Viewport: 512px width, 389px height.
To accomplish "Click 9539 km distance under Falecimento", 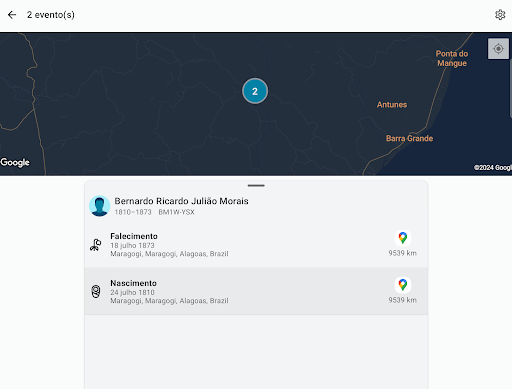I will pos(402,253).
